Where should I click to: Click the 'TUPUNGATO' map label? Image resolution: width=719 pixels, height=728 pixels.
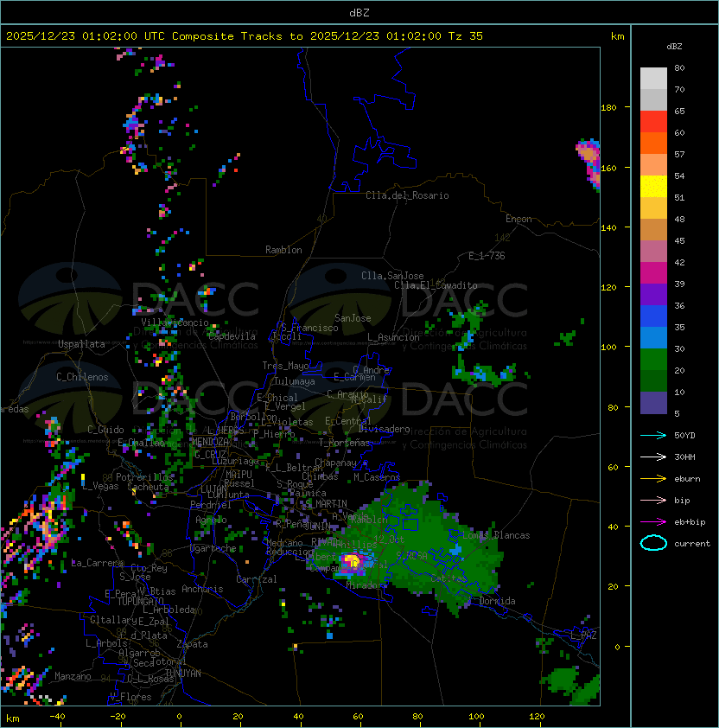[140, 601]
